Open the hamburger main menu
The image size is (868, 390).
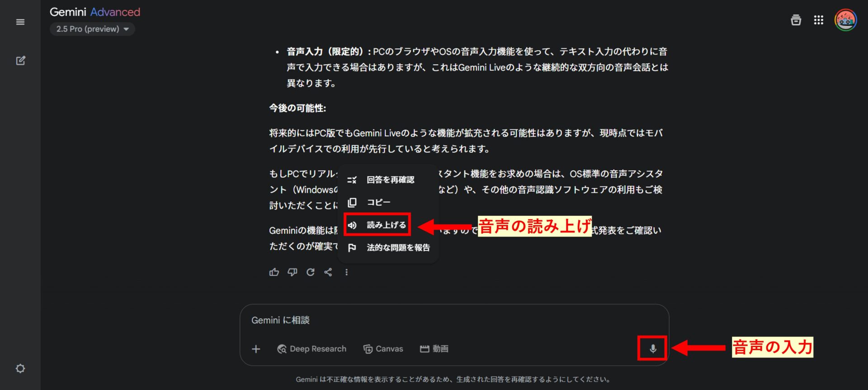(x=20, y=22)
